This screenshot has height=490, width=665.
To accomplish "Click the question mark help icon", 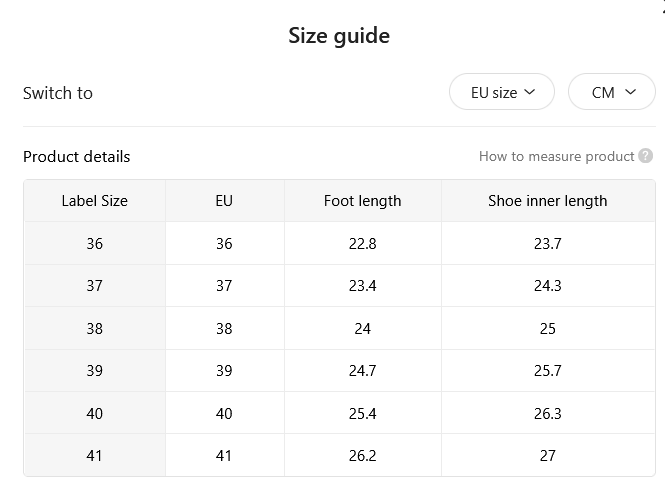I will (x=645, y=156).
